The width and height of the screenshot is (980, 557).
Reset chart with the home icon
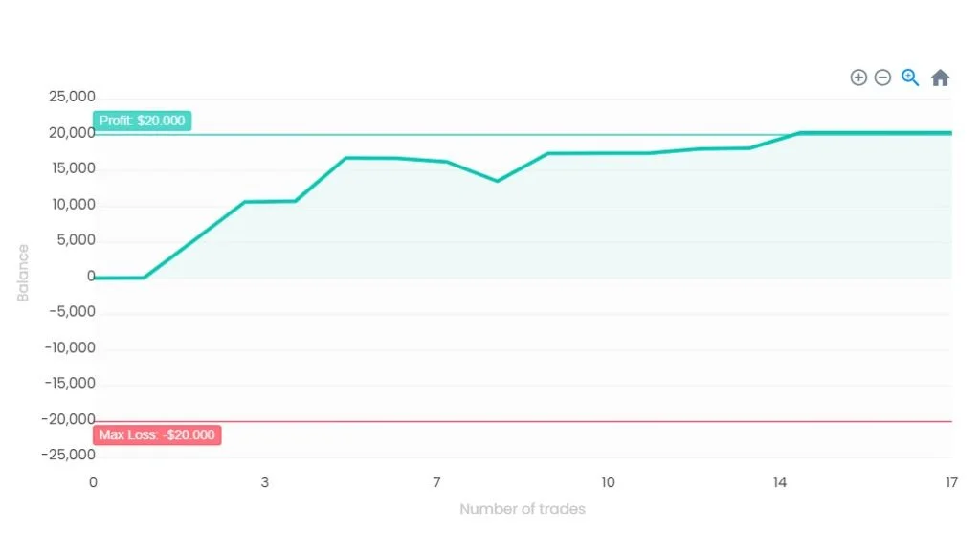pyautogui.click(x=940, y=78)
